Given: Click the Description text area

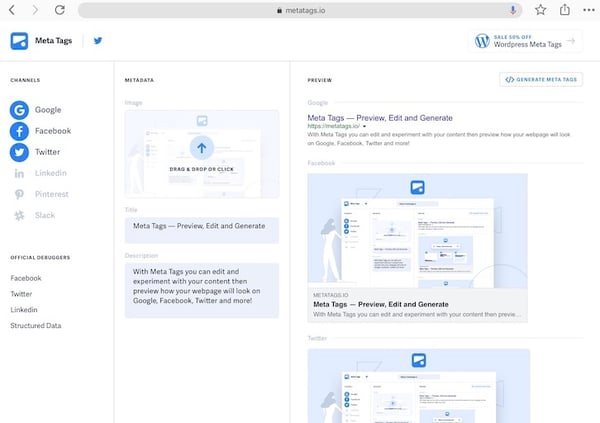Looking at the screenshot, I should tap(202, 291).
